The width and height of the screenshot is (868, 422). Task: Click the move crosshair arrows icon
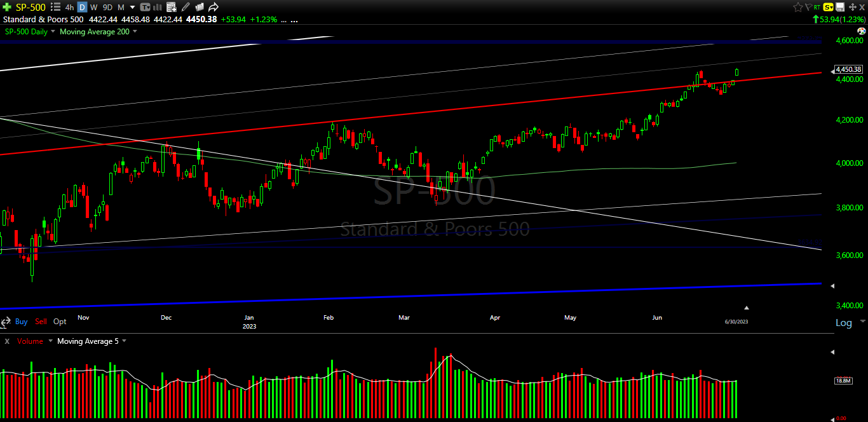click(x=853, y=7)
